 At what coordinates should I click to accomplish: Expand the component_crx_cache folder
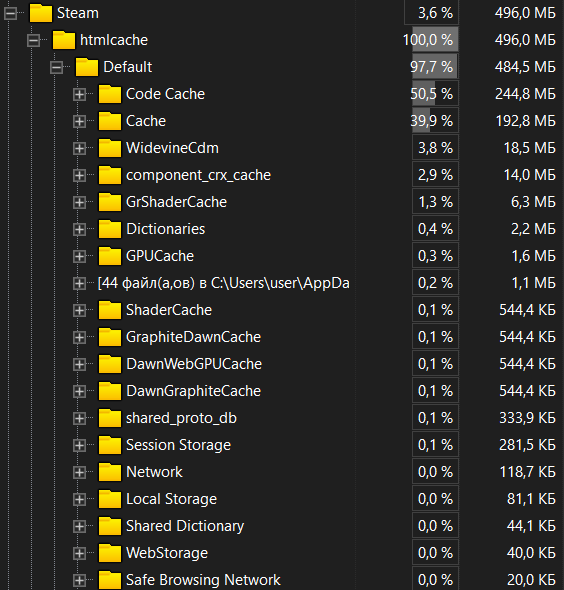[79, 175]
